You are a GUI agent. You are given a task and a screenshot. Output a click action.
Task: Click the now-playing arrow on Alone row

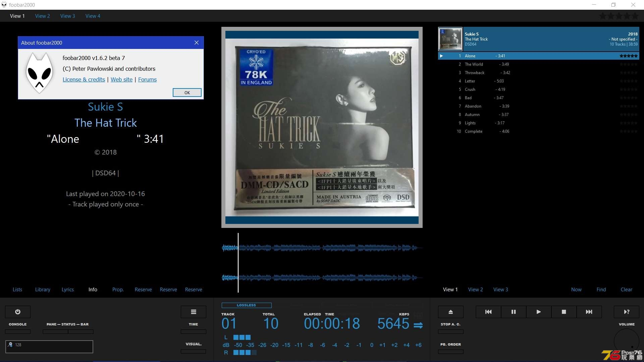(441, 56)
